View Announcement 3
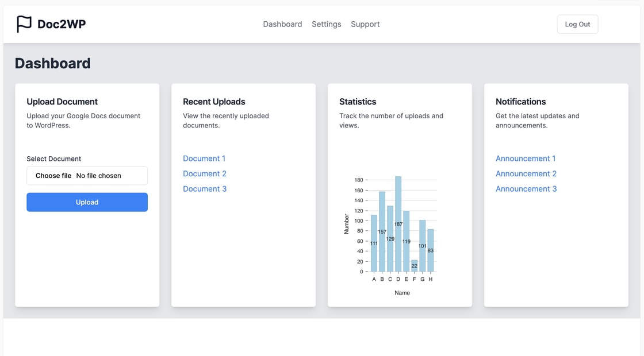Viewport: 644px width, 356px height. pyautogui.click(x=526, y=189)
